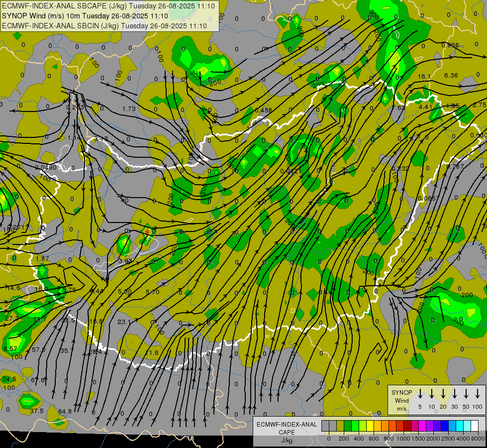Click the 1500 tick label on color scale
This screenshot has width=487, height=448.
click(x=418, y=439)
